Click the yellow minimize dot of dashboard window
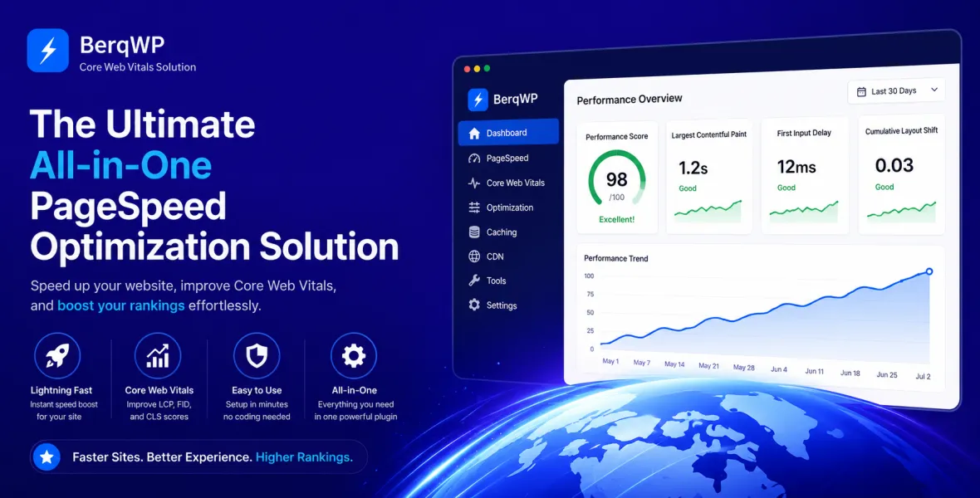Image resolution: width=980 pixels, height=498 pixels. [x=477, y=69]
